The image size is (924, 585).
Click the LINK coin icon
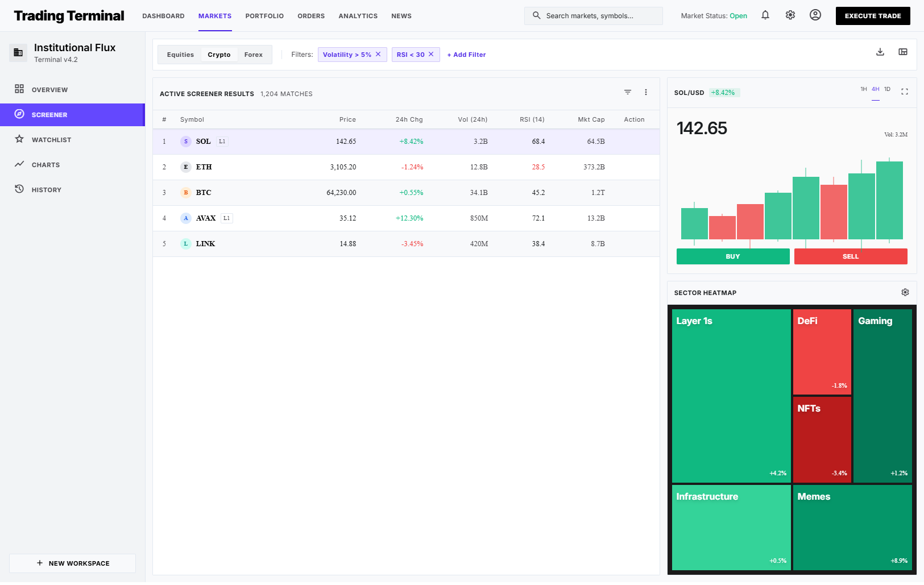(x=186, y=244)
